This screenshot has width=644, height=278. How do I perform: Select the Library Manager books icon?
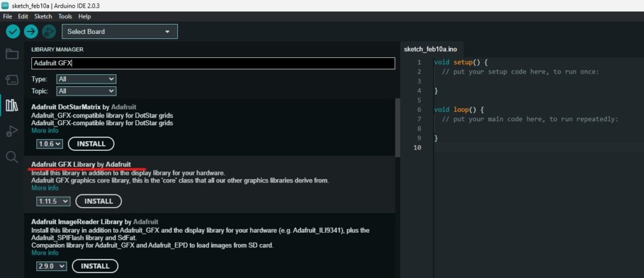(12, 106)
